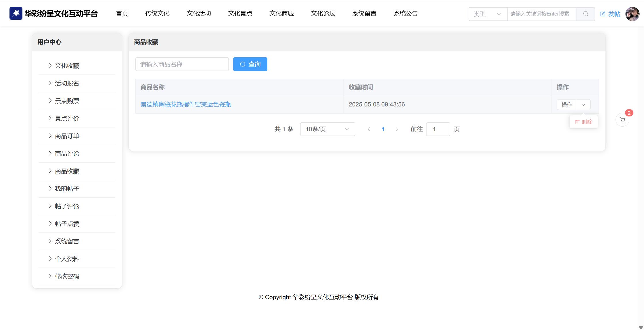Select 商品订单 in user center sidebar
Image resolution: width=644 pixels, height=330 pixels.
pos(67,136)
